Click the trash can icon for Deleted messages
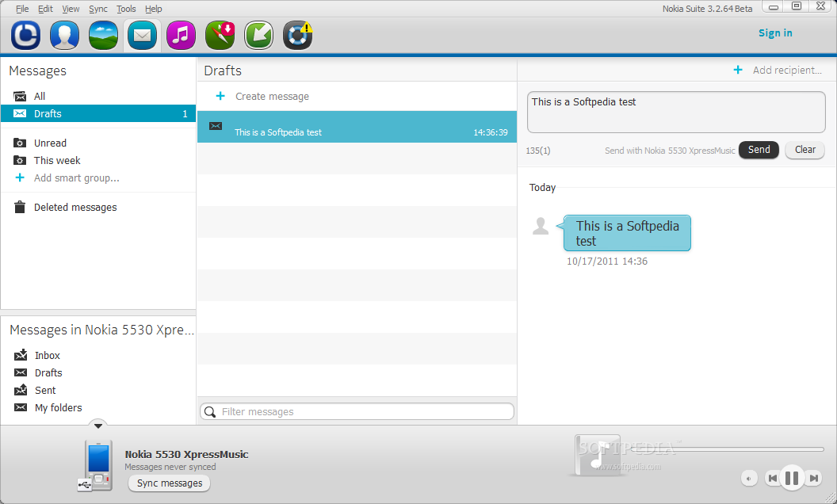This screenshot has height=504, width=837. point(20,207)
